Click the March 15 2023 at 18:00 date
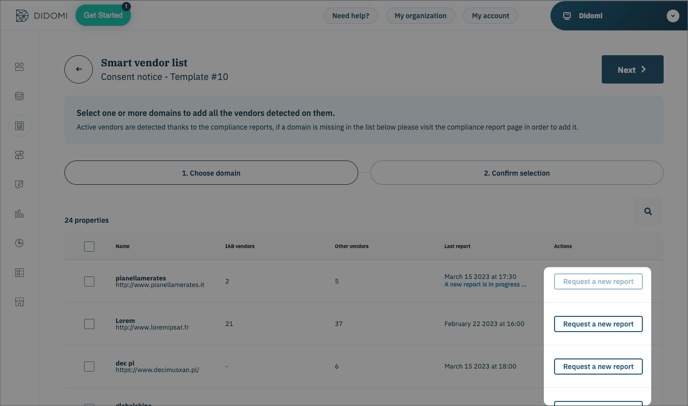688x406 pixels. point(480,366)
